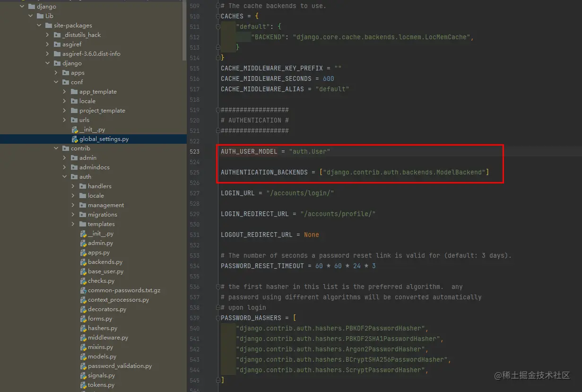Click the context_processors.py file icon
582x392 pixels.
83,300
